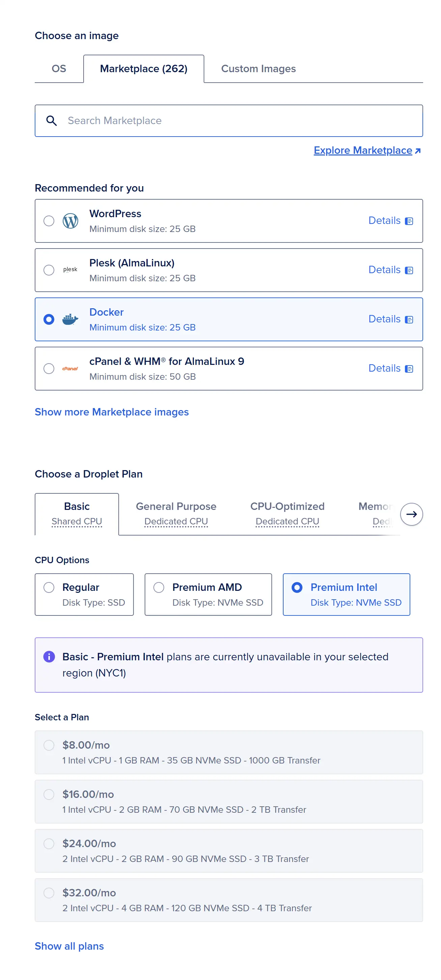The image size is (441, 980).
Task: Click the Docker whale icon
Action: pyautogui.click(x=70, y=319)
